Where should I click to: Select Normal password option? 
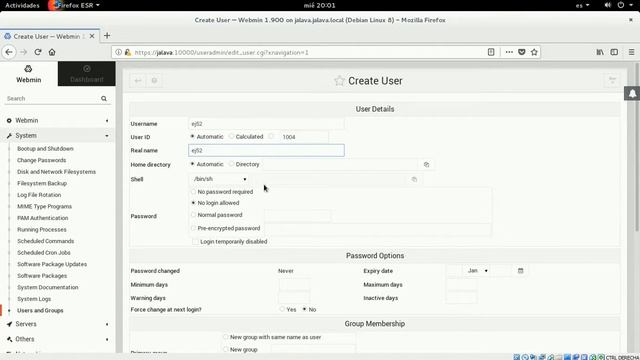[x=193, y=215]
